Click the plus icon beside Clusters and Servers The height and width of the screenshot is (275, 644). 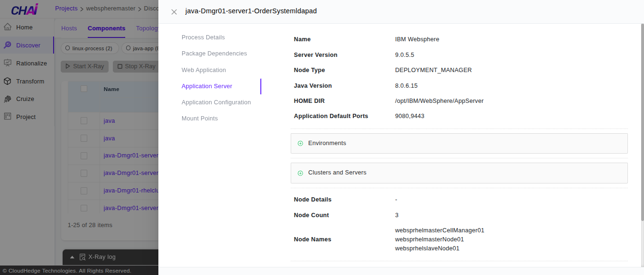coord(300,173)
